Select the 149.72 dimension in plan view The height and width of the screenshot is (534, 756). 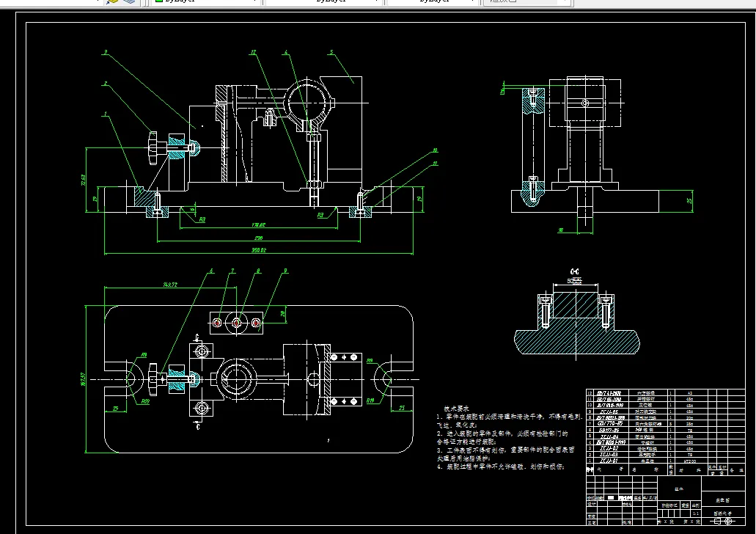[x=170, y=285]
